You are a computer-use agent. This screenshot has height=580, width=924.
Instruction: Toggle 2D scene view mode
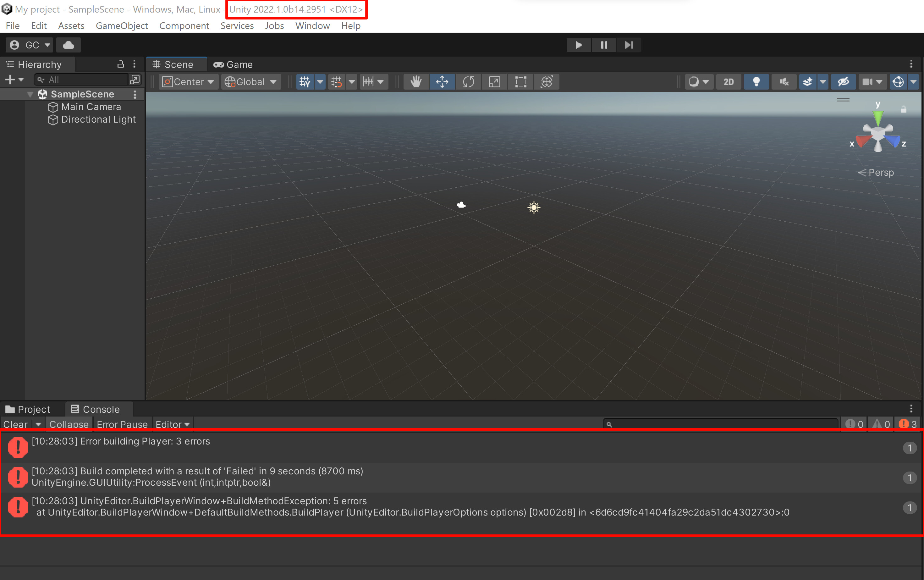[728, 82]
